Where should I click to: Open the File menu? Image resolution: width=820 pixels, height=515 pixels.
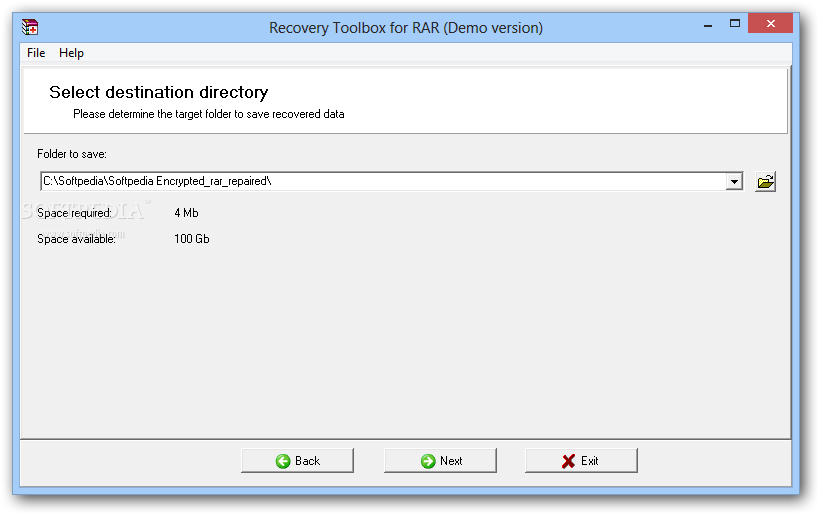[36, 53]
